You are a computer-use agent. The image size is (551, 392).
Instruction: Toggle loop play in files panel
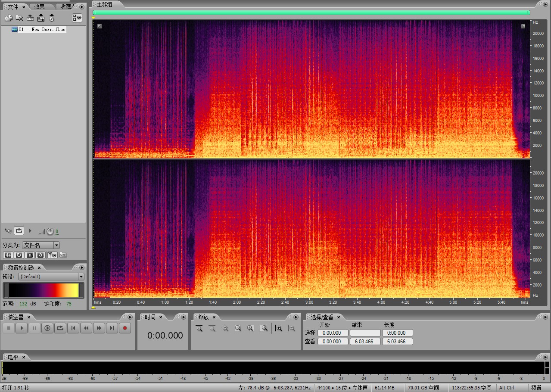point(19,231)
